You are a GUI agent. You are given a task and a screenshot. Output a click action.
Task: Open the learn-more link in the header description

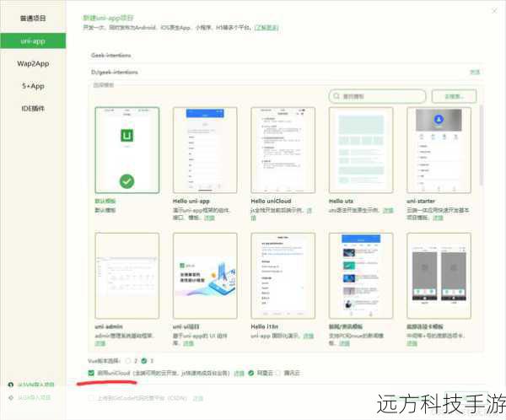click(266, 28)
